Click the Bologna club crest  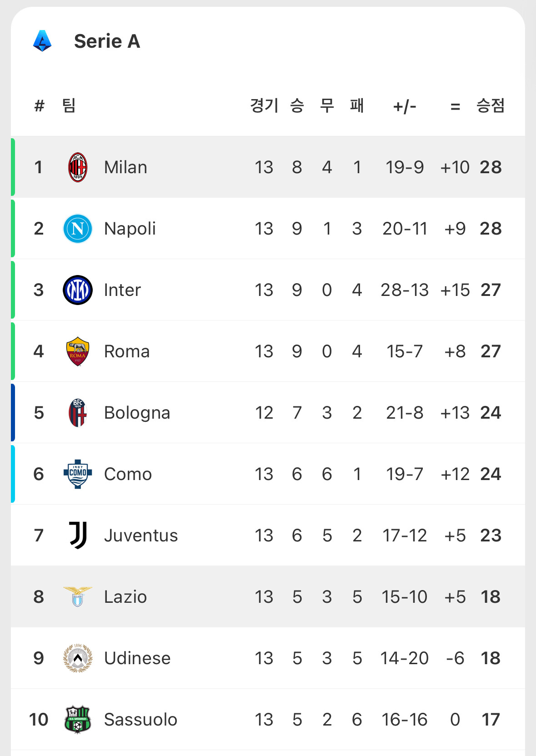pyautogui.click(x=78, y=413)
